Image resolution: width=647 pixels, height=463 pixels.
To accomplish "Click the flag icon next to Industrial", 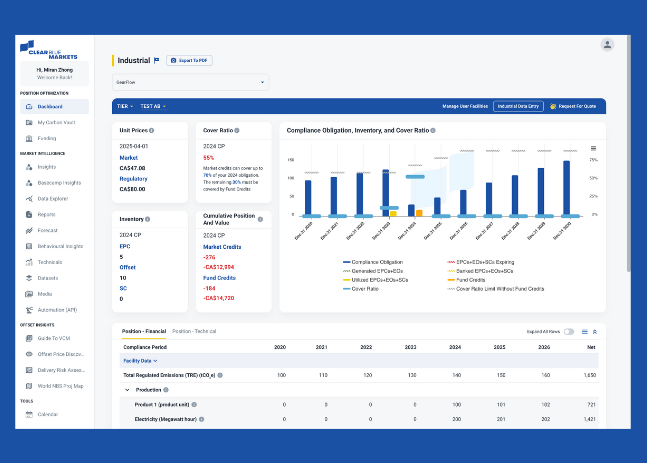I will point(156,60).
